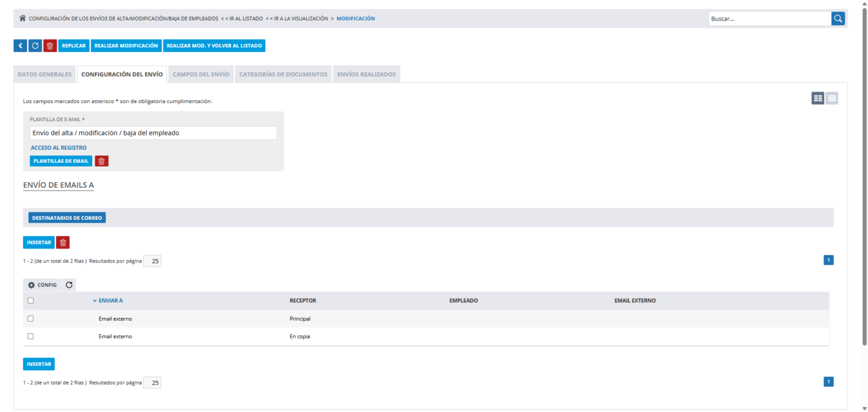Click the home icon in breadcrumb
868x412 pixels.
[x=23, y=19]
